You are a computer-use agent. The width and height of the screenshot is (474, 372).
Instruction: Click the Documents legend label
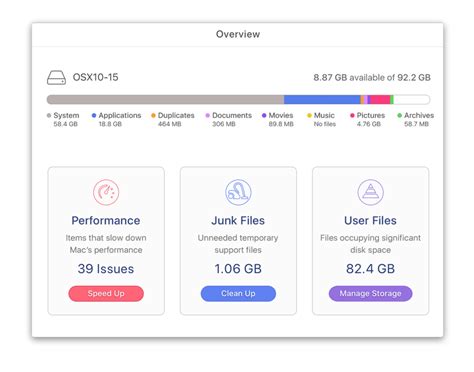tap(232, 115)
